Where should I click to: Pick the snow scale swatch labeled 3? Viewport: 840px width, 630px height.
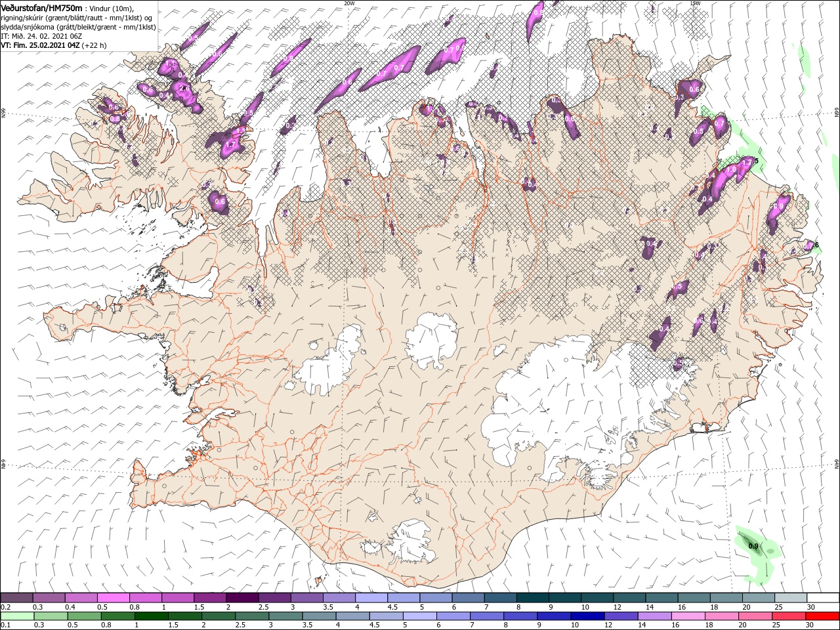[x=306, y=598]
